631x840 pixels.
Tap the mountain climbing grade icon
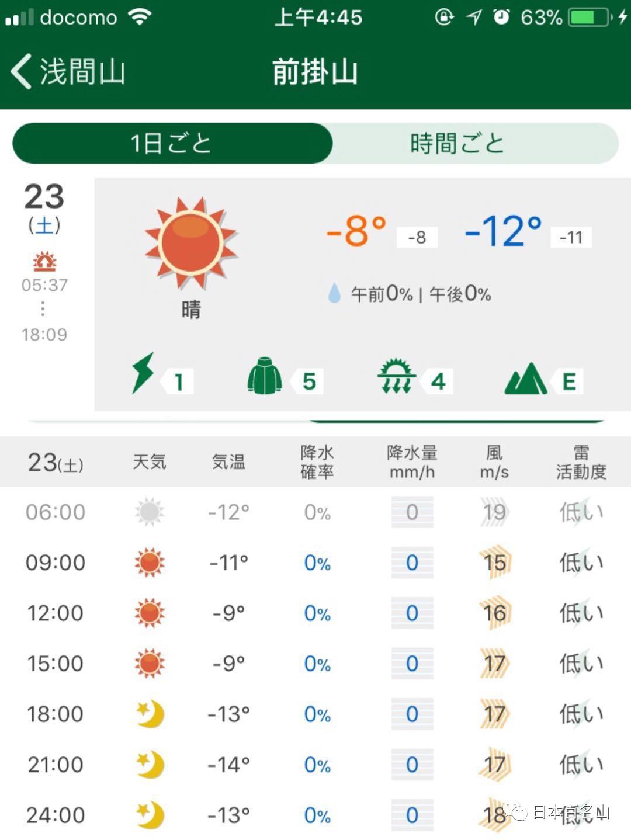click(x=526, y=379)
